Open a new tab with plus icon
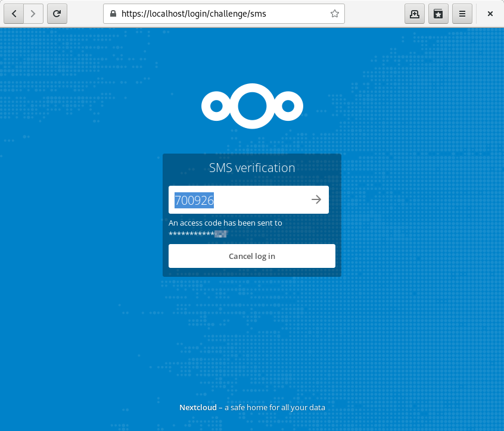This screenshot has height=431, width=504. [414, 14]
